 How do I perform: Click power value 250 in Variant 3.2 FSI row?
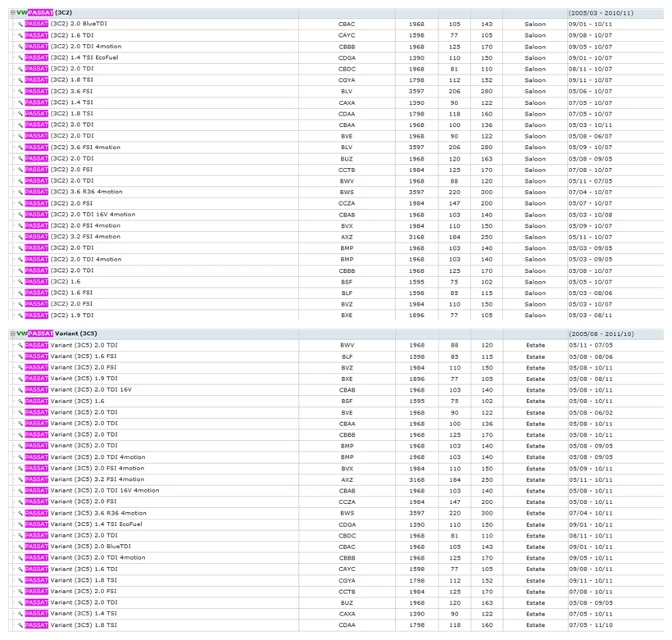click(x=487, y=479)
